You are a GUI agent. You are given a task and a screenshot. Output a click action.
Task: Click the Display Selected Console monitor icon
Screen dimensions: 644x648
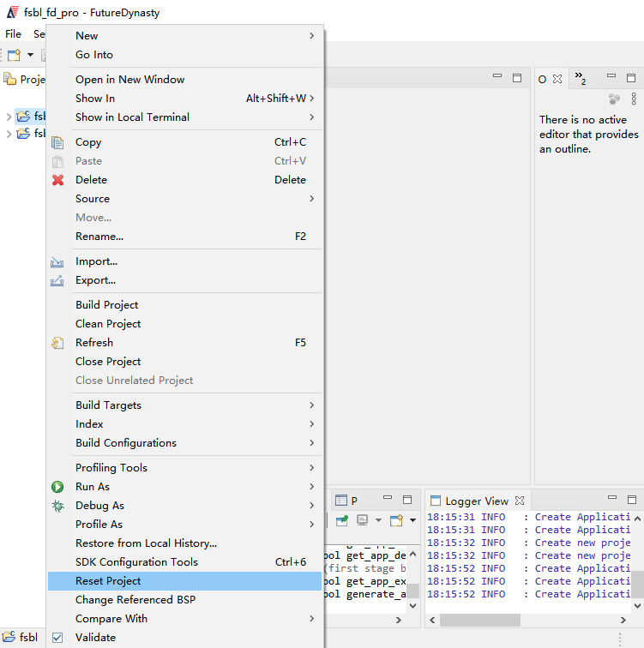[x=362, y=520]
